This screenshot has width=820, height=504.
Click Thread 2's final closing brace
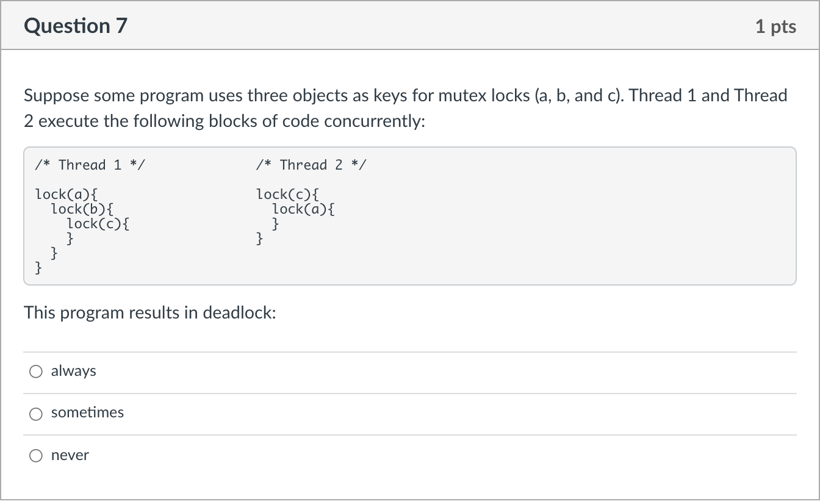261,238
